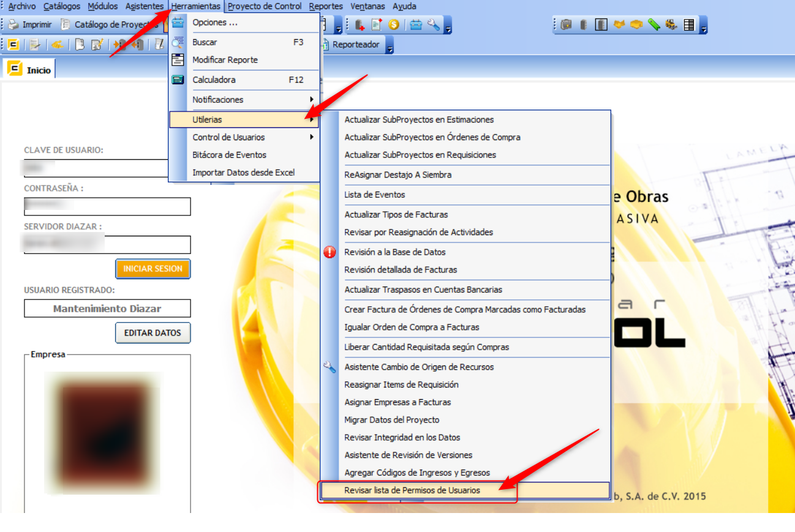Click the Contraseña password input field
The width and height of the screenshot is (795, 532).
coord(107,206)
